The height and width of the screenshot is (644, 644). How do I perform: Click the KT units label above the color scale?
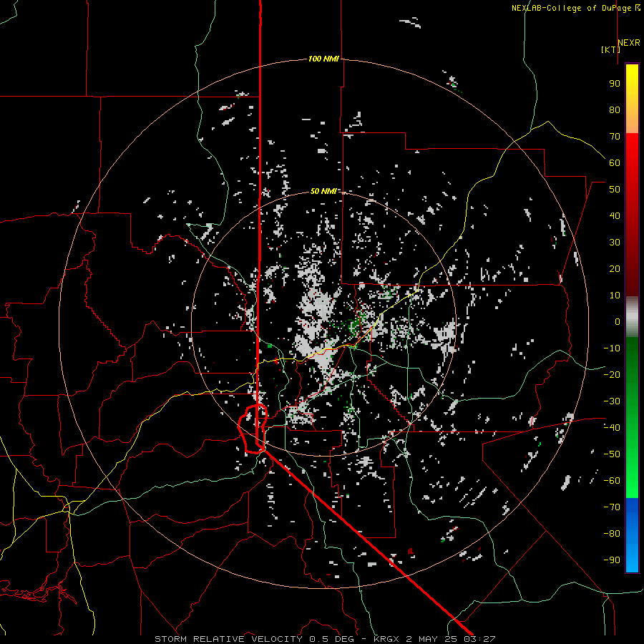click(611, 49)
